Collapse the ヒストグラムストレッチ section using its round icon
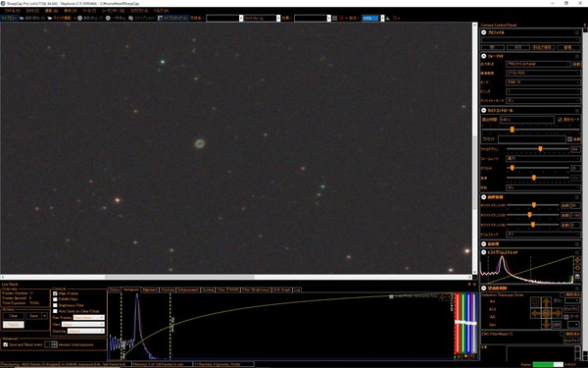This screenshot has height=368, width=588. [x=484, y=252]
